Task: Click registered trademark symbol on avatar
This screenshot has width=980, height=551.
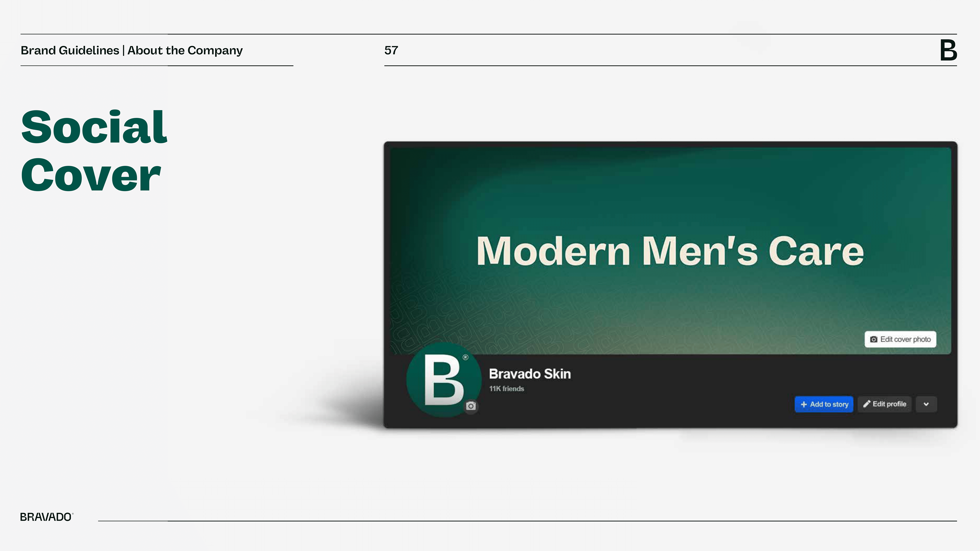Action: click(x=465, y=357)
